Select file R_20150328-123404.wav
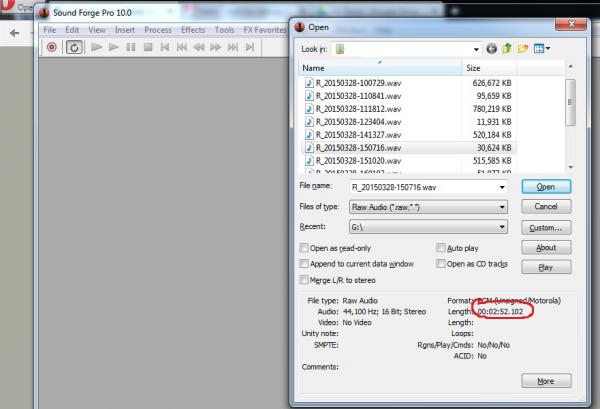 (358, 121)
